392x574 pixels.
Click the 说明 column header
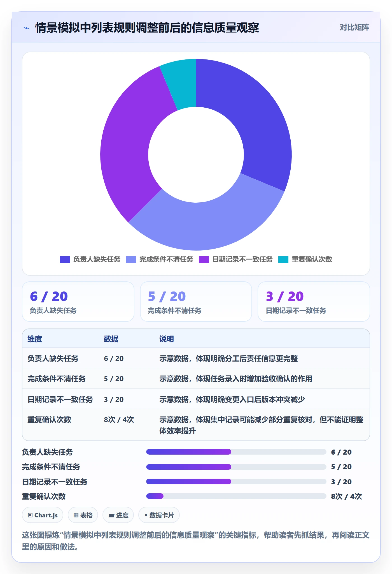pos(167,339)
